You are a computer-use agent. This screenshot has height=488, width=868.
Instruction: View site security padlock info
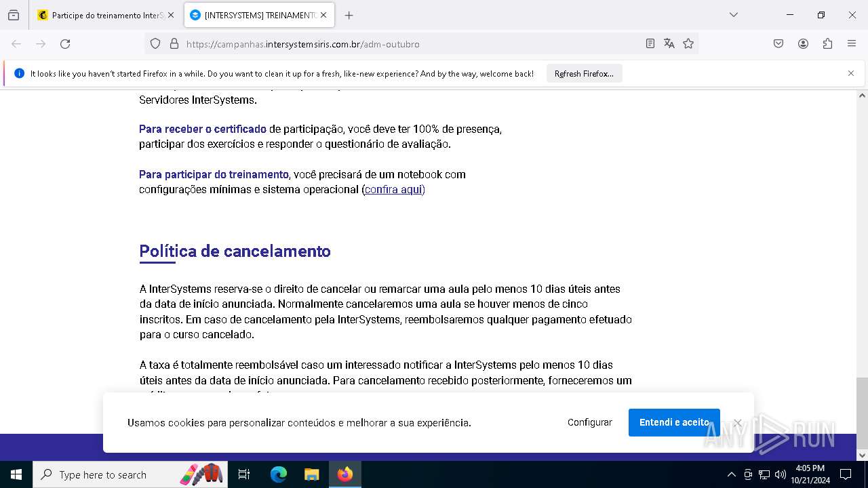pos(174,44)
